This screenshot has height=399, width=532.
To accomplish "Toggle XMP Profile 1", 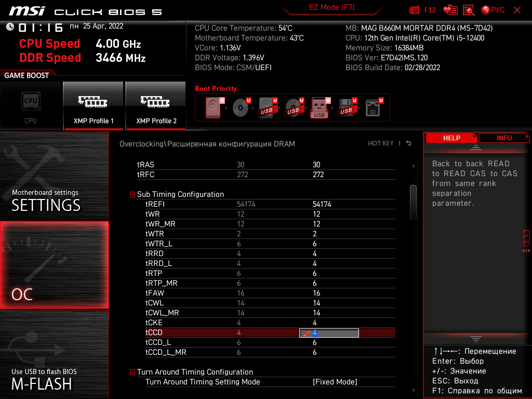I will pos(94,106).
